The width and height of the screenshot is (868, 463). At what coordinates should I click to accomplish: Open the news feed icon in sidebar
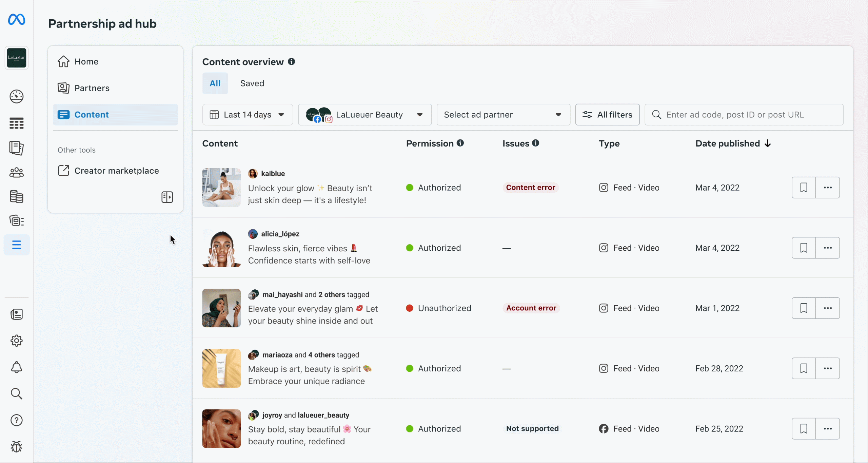[x=16, y=314]
